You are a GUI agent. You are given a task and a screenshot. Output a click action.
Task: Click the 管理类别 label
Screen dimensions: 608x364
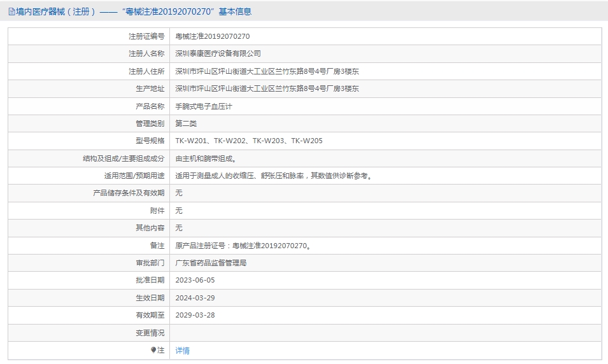[x=150, y=123]
